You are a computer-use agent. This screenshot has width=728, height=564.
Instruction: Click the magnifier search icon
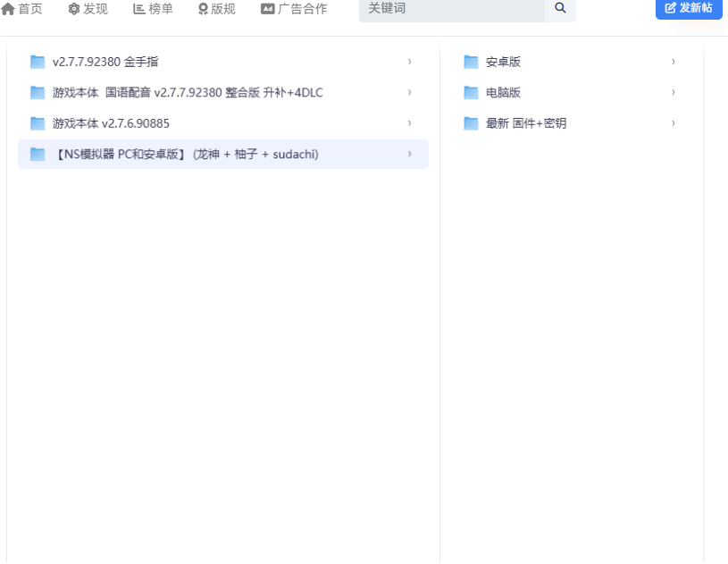click(560, 8)
